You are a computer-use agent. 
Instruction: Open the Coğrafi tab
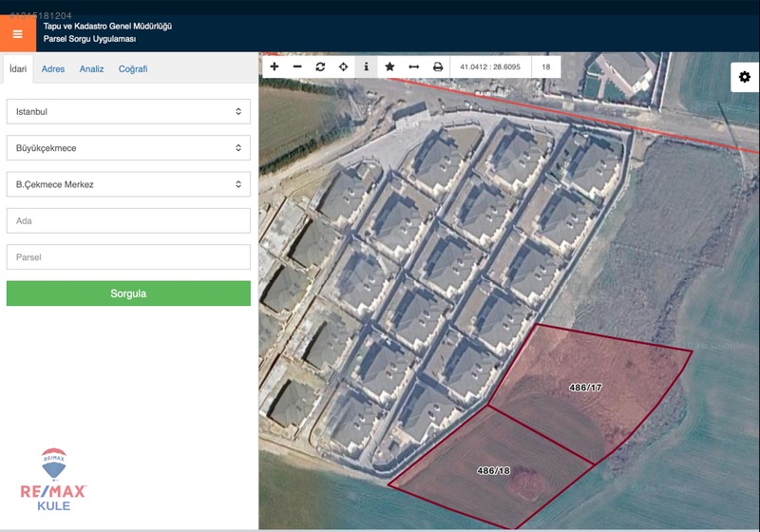click(x=133, y=68)
